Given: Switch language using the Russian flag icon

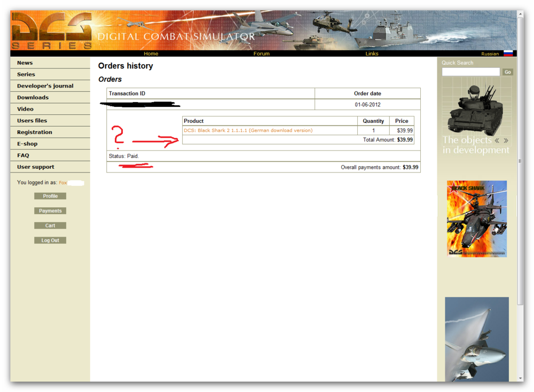Looking at the screenshot, I should 508,53.
